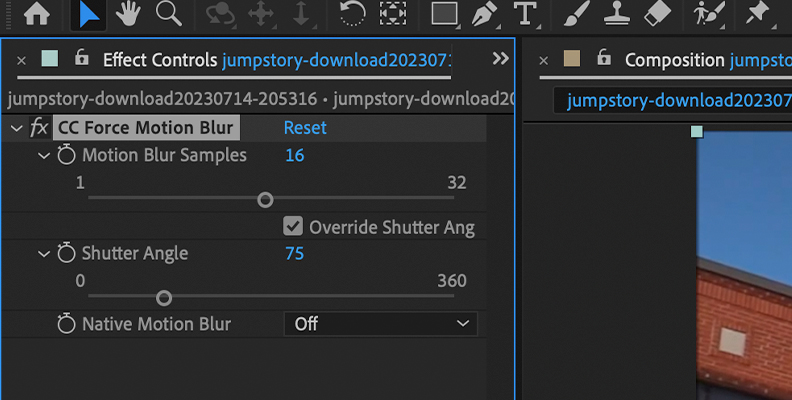The image size is (792, 400).
Task: Select the Rotation tool
Action: [x=352, y=13]
